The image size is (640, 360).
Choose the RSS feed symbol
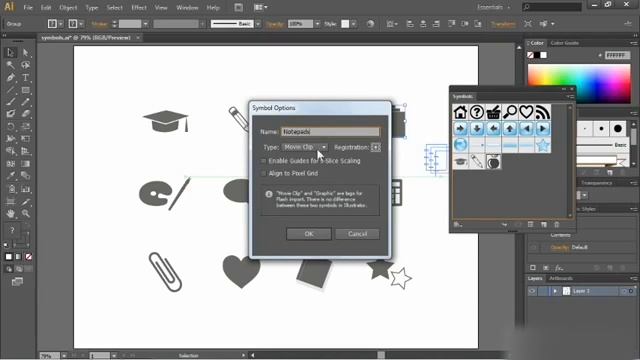(x=543, y=112)
